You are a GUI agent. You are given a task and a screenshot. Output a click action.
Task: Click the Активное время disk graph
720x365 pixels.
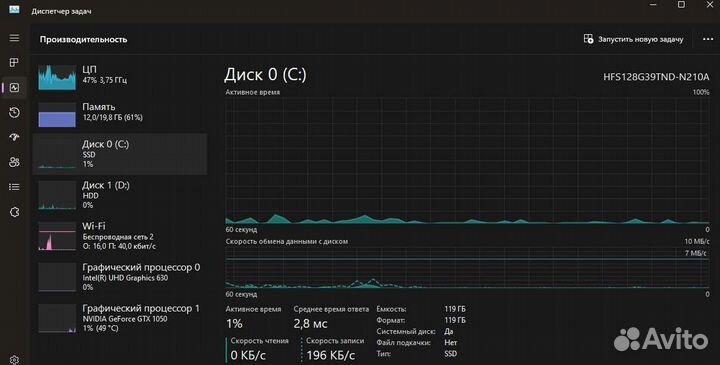click(x=467, y=160)
